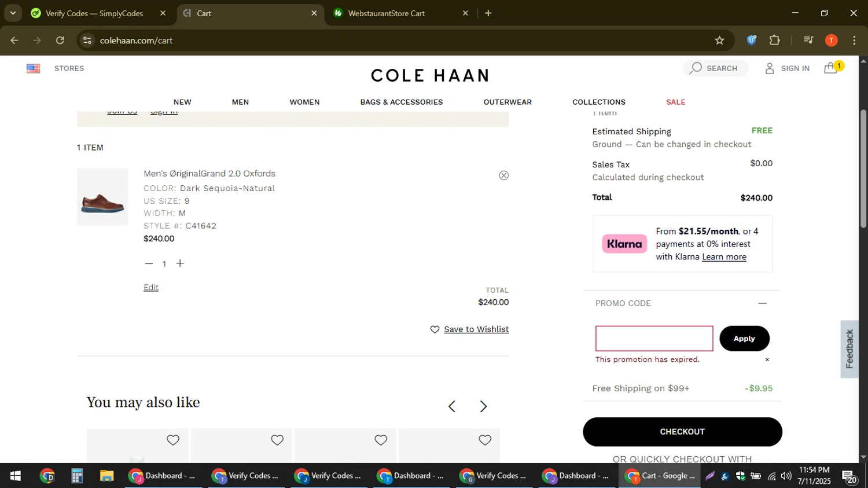The height and width of the screenshot is (488, 868).
Task: Open the Calculator taskbar icon
Action: coord(77,476)
